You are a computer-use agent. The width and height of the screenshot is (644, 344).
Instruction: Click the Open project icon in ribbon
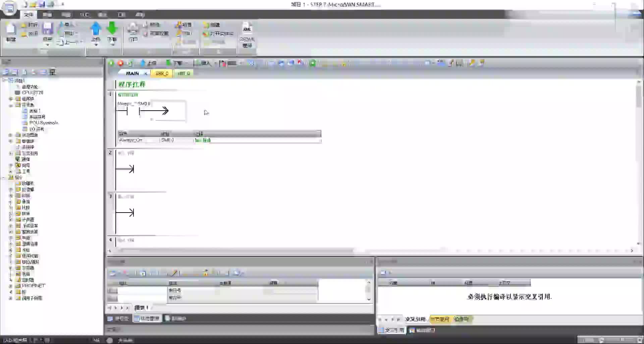(24, 25)
